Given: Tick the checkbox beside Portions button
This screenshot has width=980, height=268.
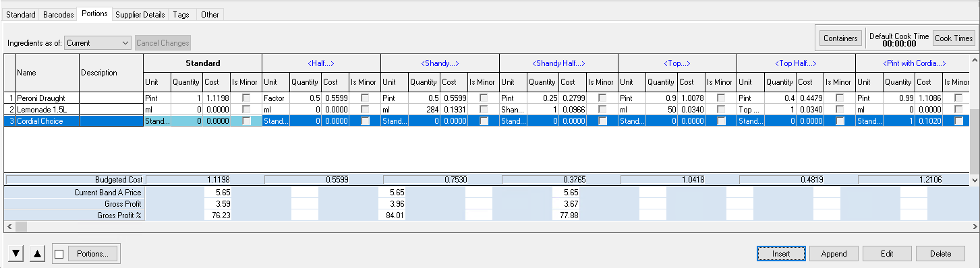Looking at the screenshot, I should [x=59, y=254].
